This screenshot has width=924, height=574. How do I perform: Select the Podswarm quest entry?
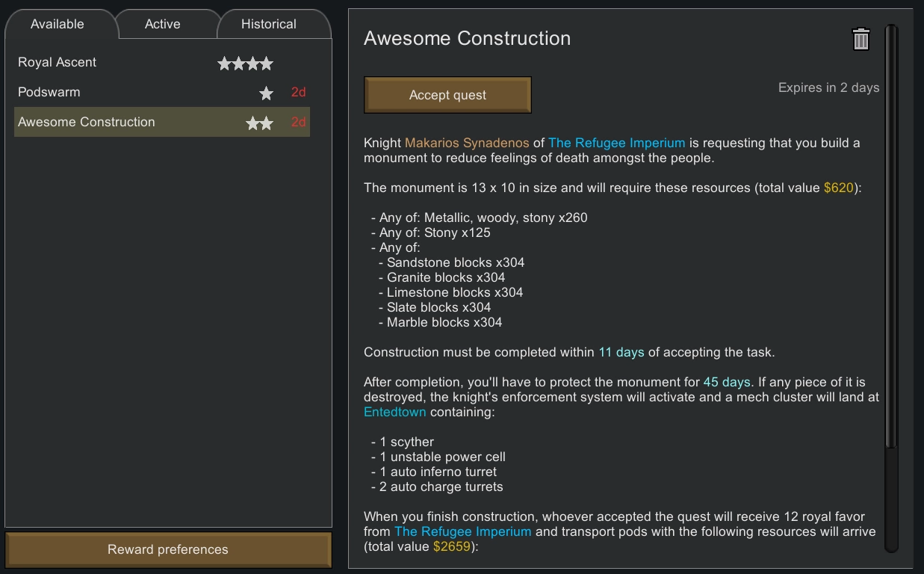(49, 93)
